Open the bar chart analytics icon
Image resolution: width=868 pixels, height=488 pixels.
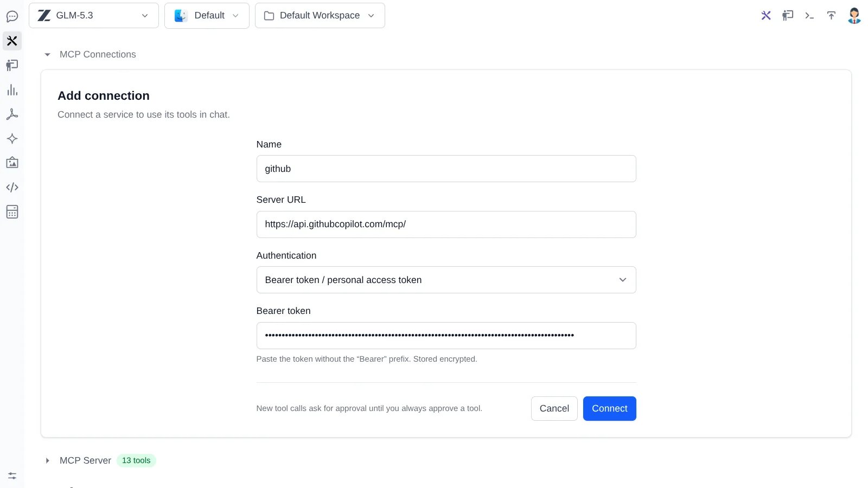(x=12, y=90)
